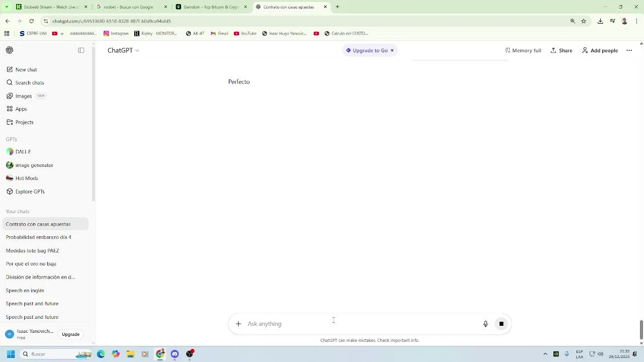Image resolution: width=644 pixels, height=362 pixels.
Task: Collapse the sidebar with the panel toggle icon
Action: click(81, 50)
